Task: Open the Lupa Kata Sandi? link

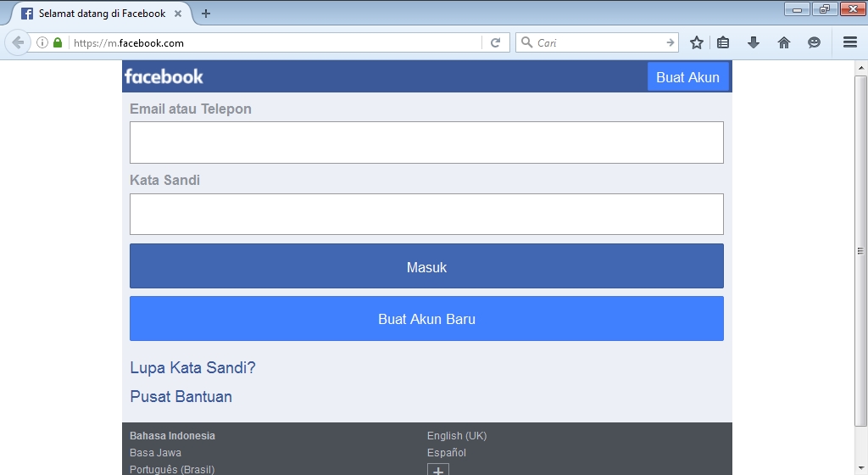Action: pos(192,367)
